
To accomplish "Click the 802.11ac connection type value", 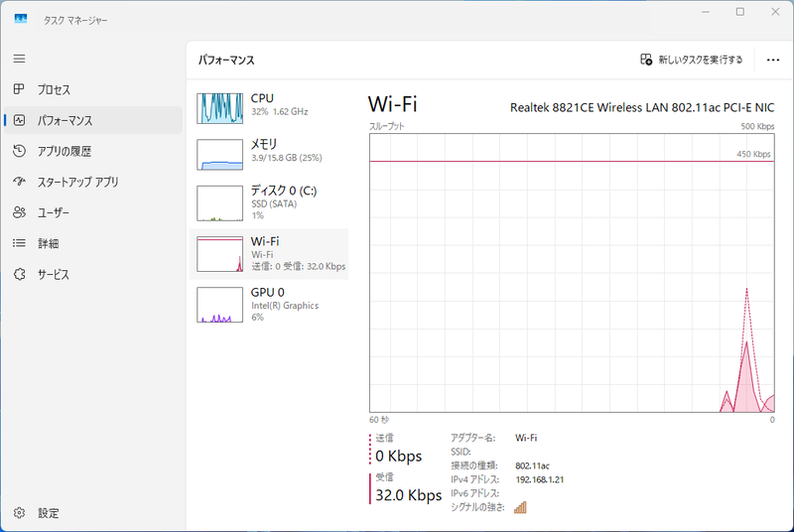I will pyautogui.click(x=532, y=465).
